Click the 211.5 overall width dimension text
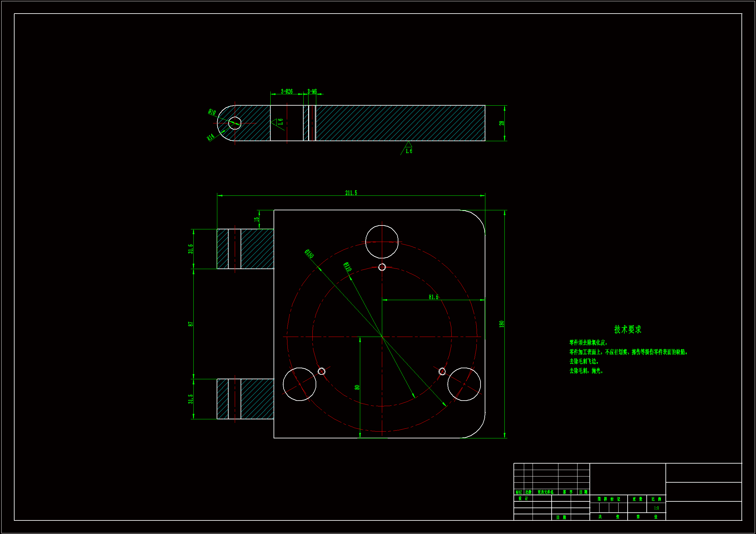 [351, 193]
